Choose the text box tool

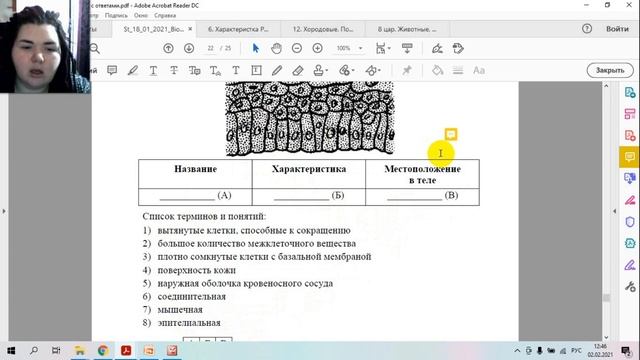(x=256, y=71)
